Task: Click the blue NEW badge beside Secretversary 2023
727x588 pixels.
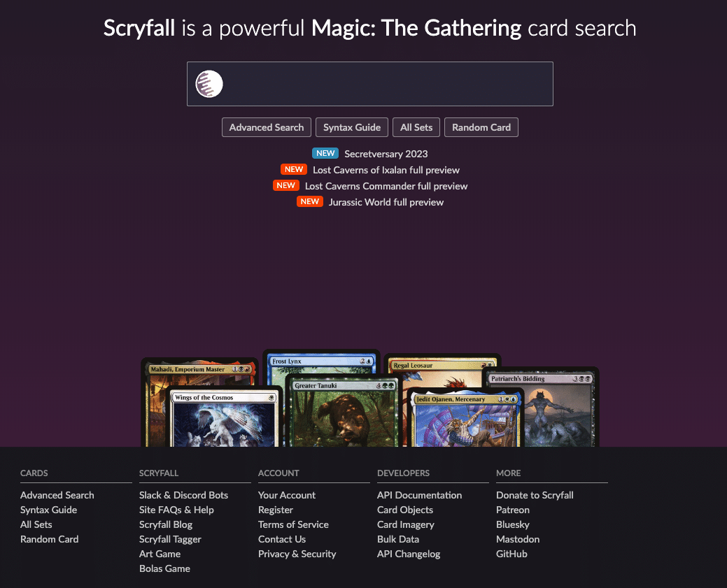Action: click(325, 153)
